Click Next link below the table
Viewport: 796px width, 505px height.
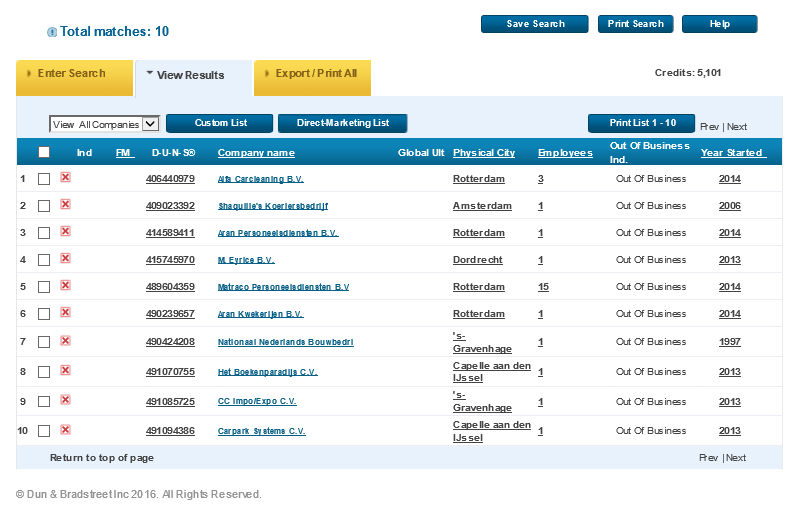(736, 458)
